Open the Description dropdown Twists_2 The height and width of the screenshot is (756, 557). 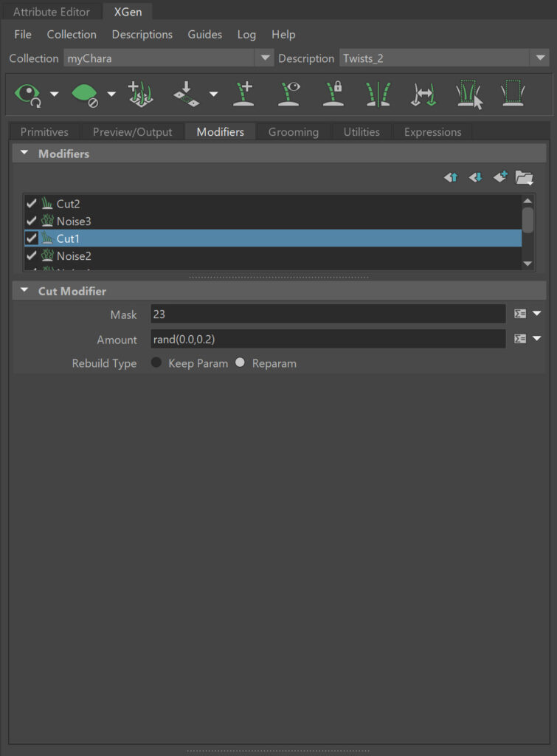[x=444, y=58]
